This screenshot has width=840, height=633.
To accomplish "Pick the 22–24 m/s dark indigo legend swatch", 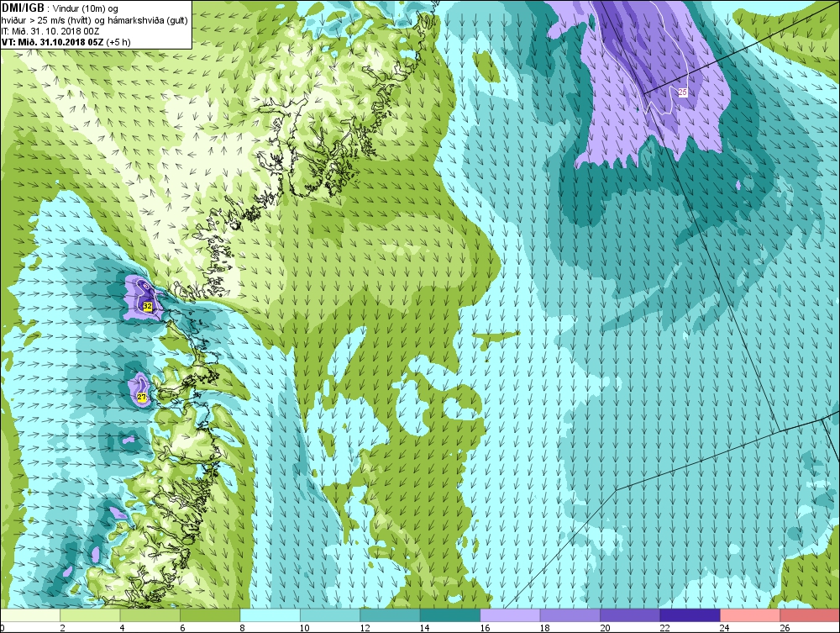I will [x=690, y=615].
